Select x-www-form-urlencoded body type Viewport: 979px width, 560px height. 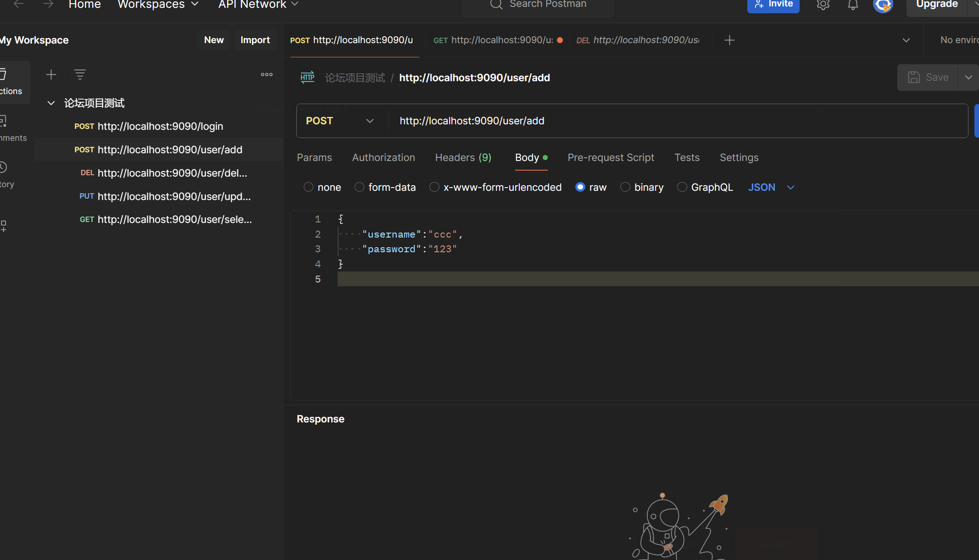click(434, 187)
